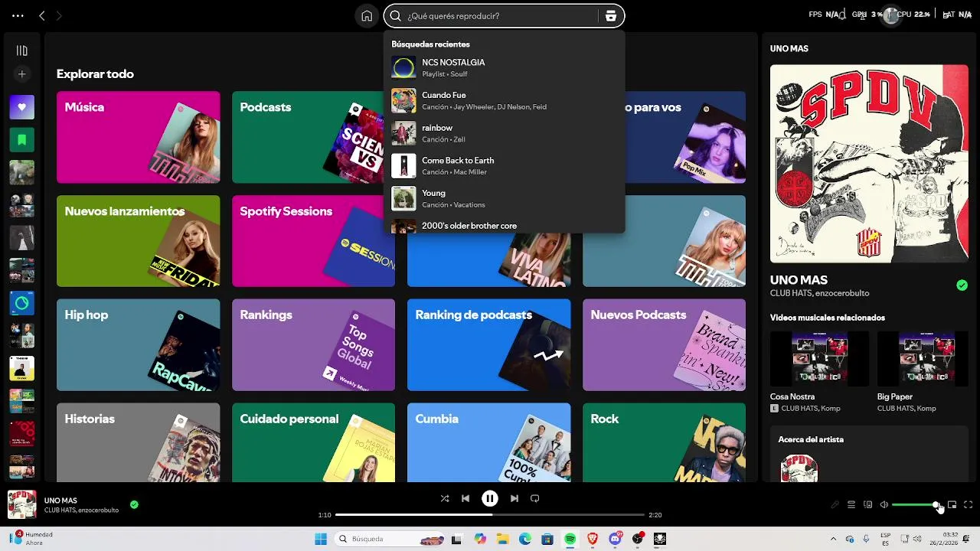Viewport: 980px width, 551px height.
Task: Open Brave browser from taskbar
Action: pyautogui.click(x=593, y=539)
